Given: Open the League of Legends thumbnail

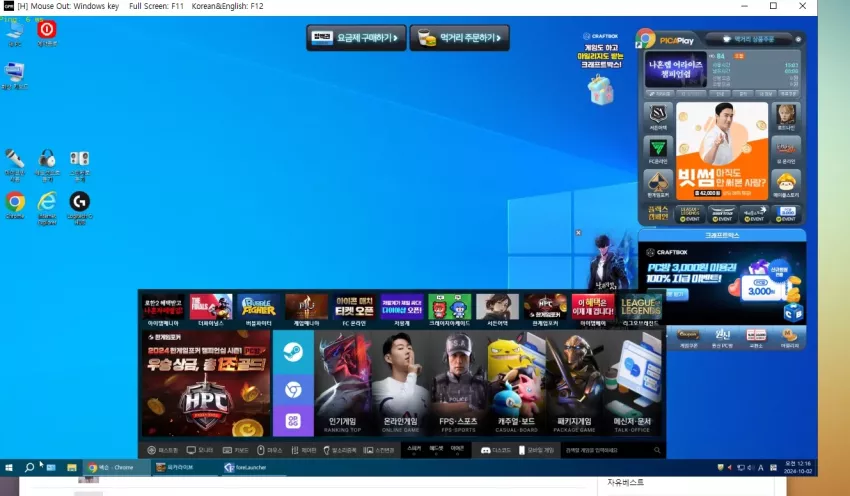Looking at the screenshot, I should [x=641, y=311].
